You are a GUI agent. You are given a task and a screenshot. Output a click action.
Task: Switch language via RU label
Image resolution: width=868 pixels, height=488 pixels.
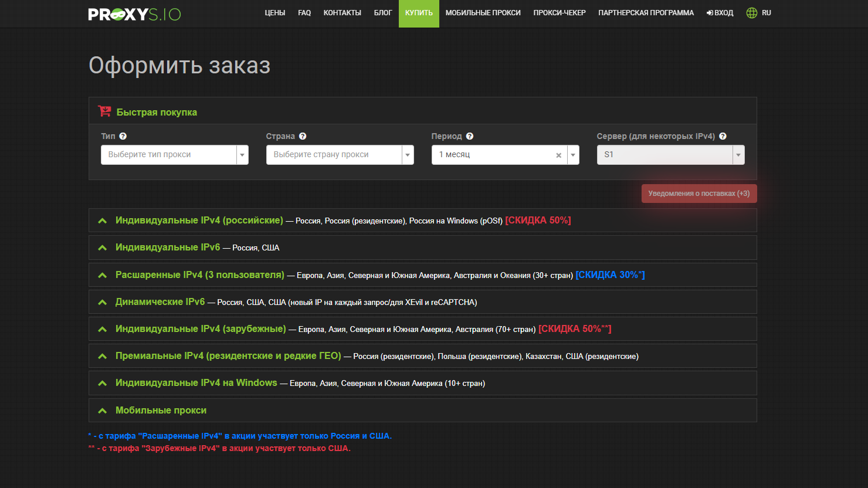pos(767,13)
